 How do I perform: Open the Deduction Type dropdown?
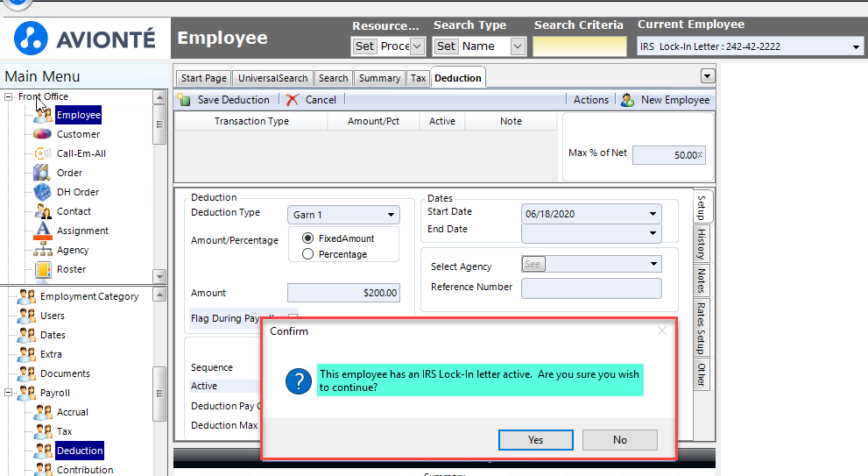pos(391,215)
